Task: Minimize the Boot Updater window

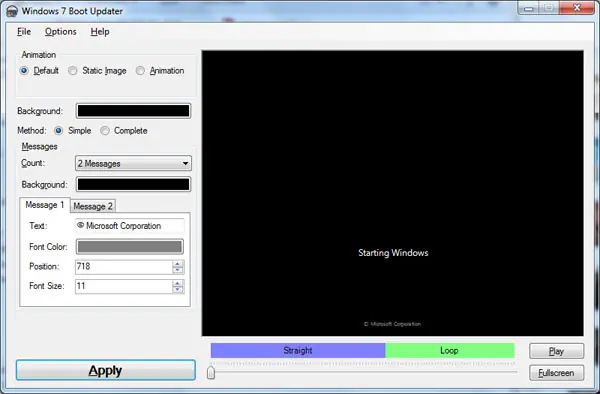Action: coord(528,8)
